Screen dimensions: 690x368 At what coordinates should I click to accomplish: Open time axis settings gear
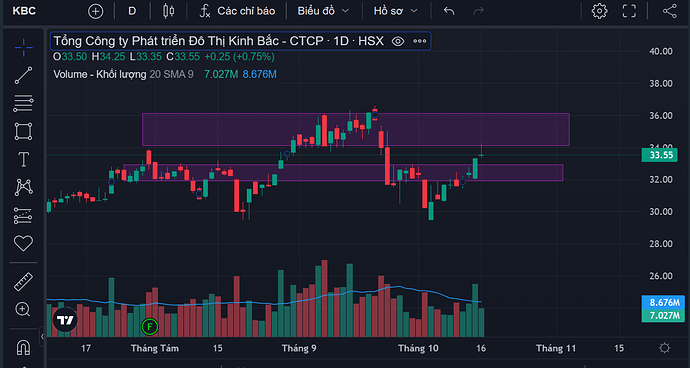(664, 348)
